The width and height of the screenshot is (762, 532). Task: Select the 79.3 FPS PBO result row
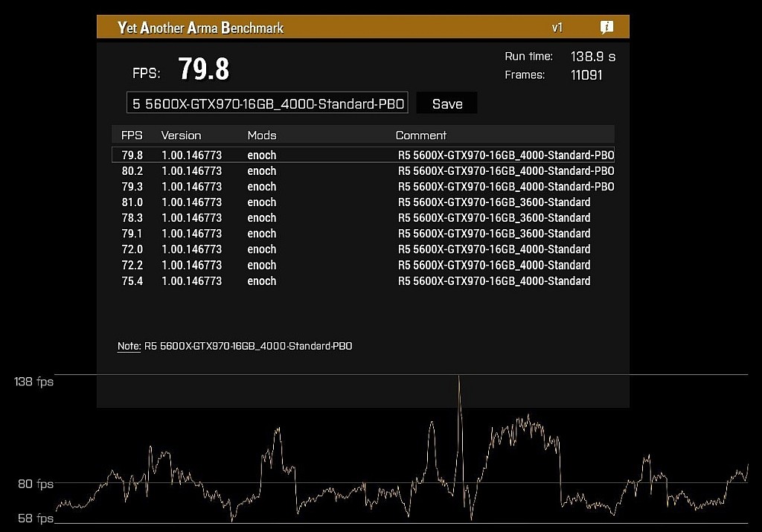(x=363, y=187)
